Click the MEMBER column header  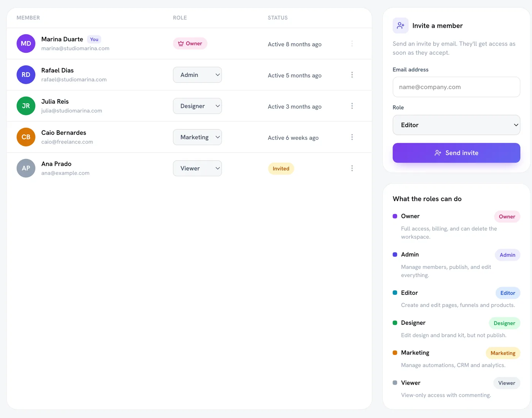(28, 18)
